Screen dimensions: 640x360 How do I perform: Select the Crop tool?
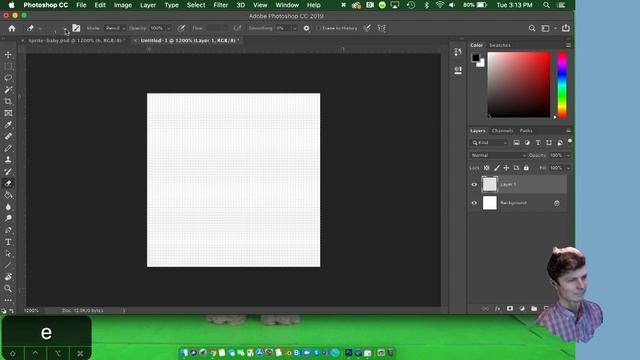pos(8,101)
